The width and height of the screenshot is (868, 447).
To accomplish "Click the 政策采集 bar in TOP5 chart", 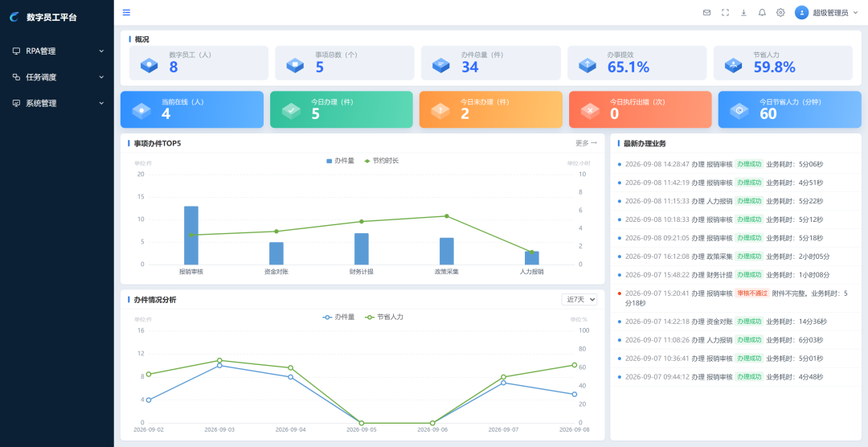I will (447, 251).
